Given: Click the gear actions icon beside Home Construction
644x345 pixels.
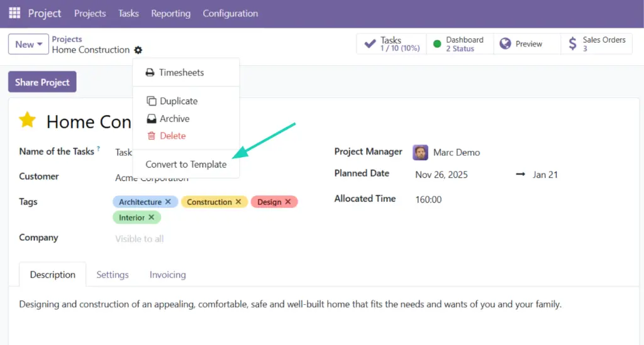Looking at the screenshot, I should coord(138,50).
